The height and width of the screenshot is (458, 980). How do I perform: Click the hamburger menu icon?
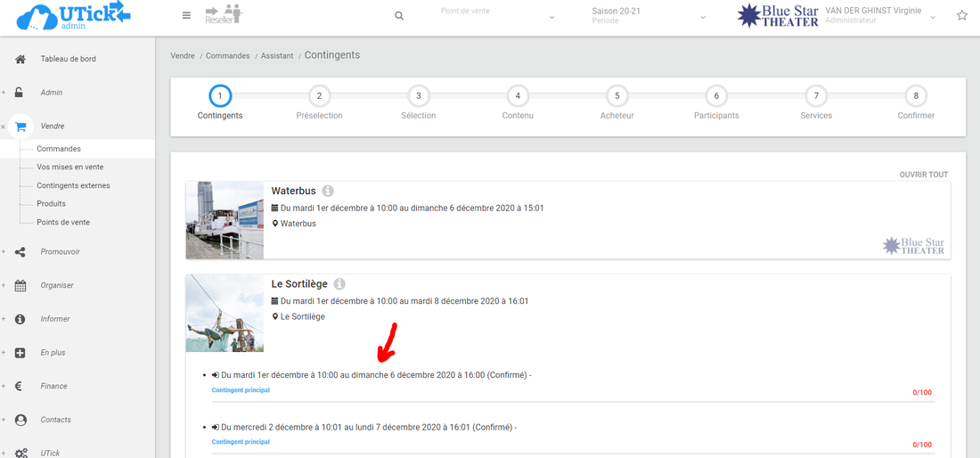tap(186, 15)
